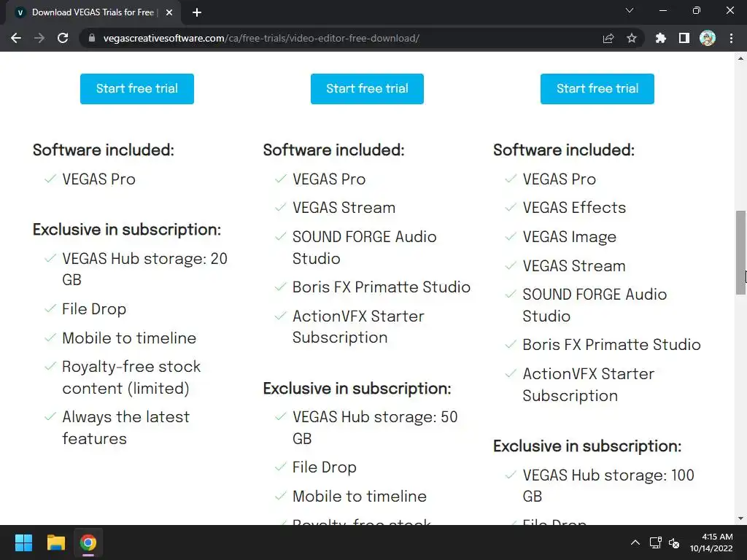Start free trial for the 20 GB plan
The image size is (747, 560).
(x=137, y=89)
